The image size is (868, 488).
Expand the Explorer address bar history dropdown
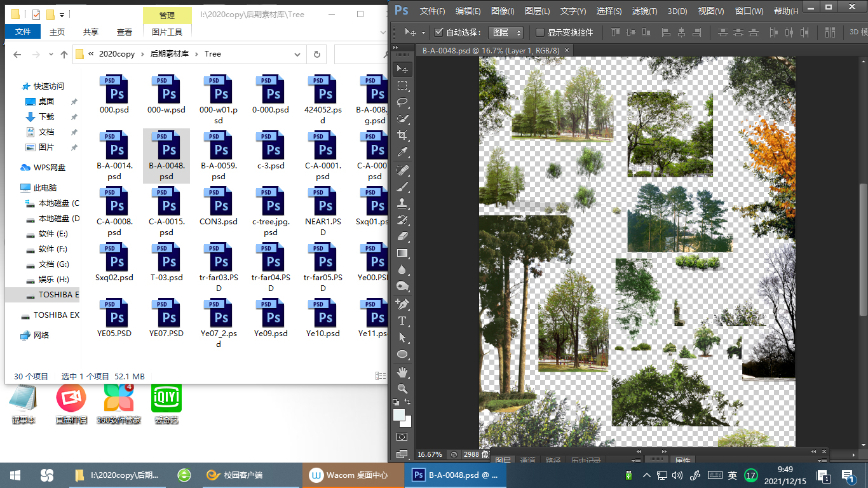coord(299,54)
